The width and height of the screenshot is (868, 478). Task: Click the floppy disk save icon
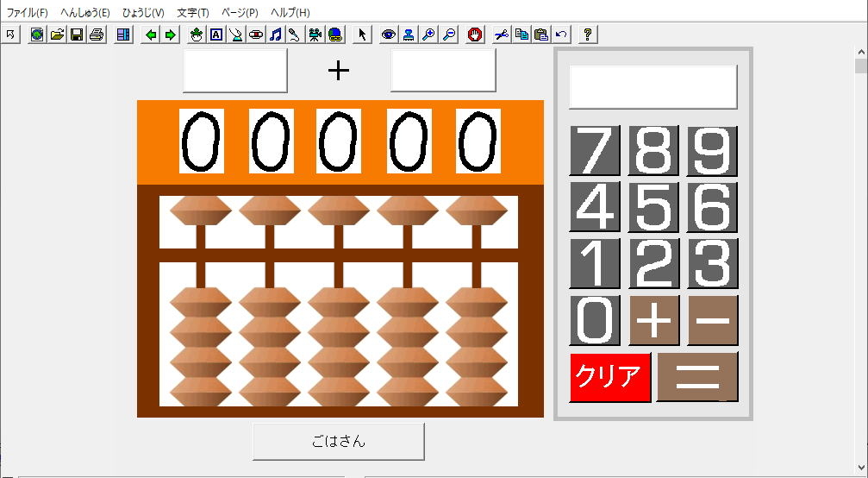tap(76, 35)
